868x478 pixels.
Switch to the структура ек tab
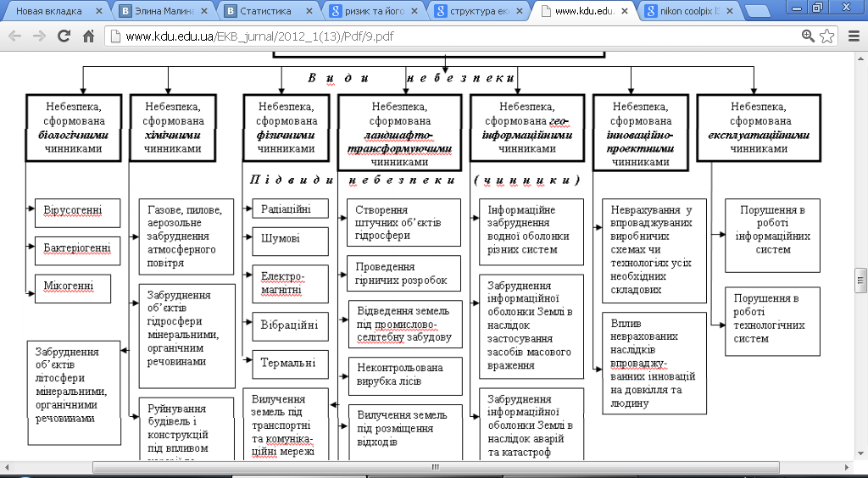coord(480,10)
